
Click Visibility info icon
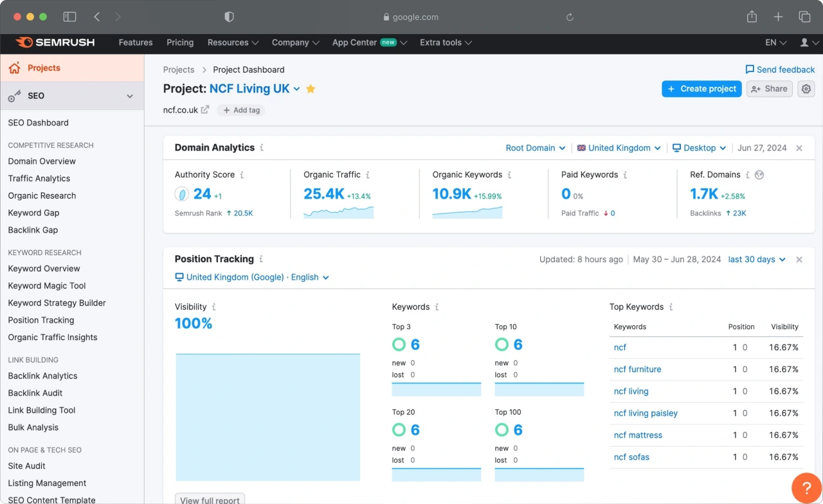(214, 307)
